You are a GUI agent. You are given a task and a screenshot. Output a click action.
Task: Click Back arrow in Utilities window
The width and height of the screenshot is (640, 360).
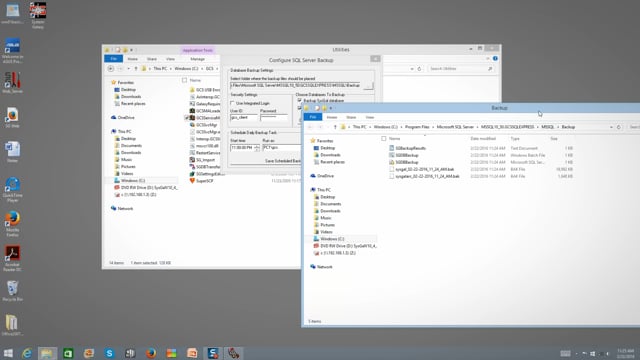111,69
